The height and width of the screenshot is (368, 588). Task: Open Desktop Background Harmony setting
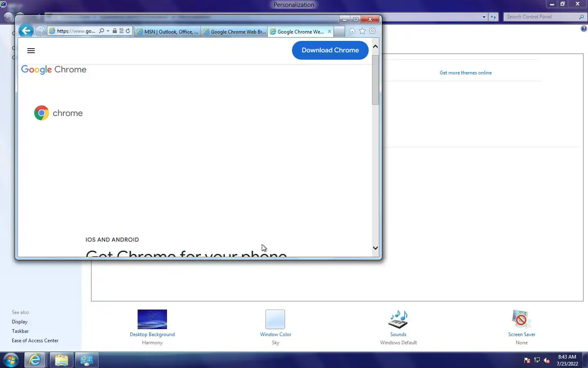click(152, 319)
